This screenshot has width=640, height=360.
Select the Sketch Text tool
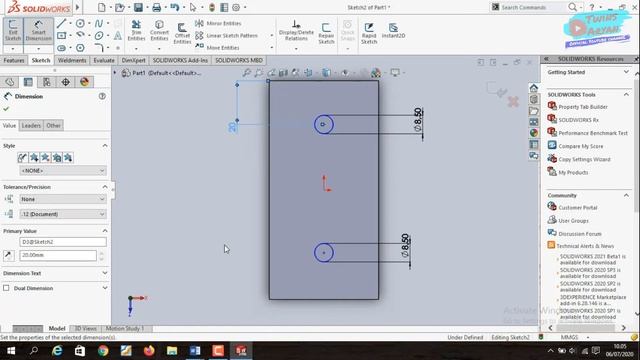118,36
